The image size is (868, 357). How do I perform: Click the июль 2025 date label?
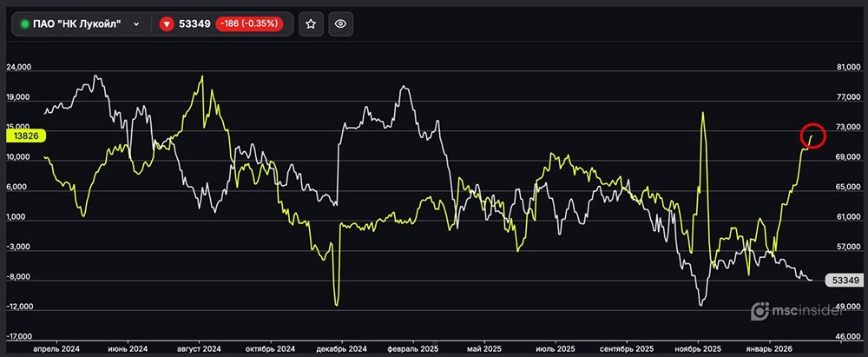tap(556, 349)
